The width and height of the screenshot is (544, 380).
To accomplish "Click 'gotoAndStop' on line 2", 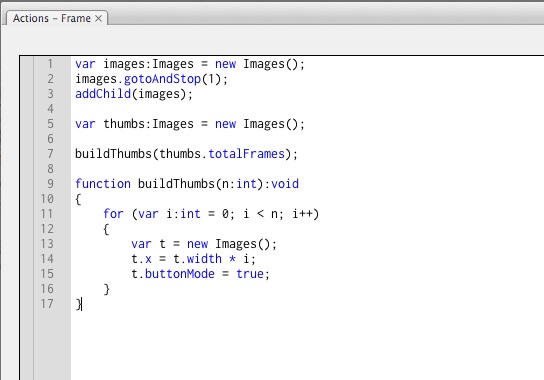I will click(162, 79).
